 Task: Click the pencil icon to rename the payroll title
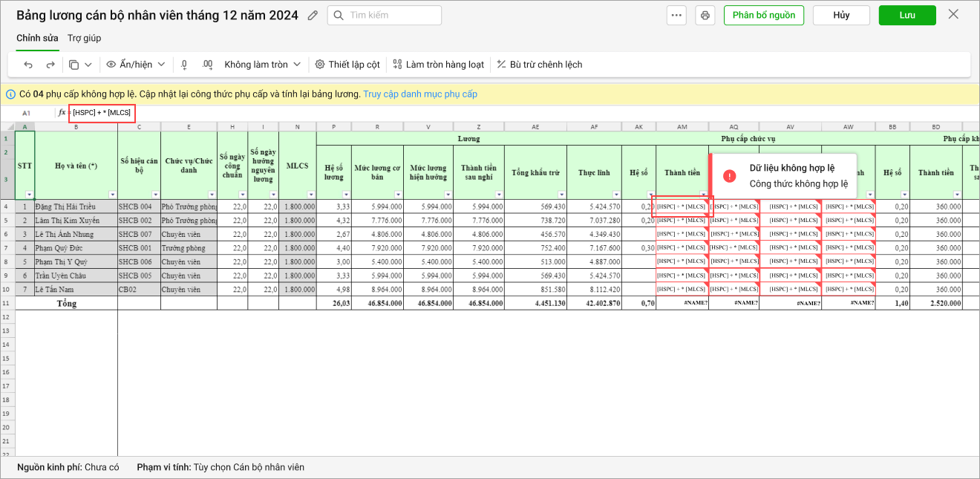pyautogui.click(x=313, y=16)
